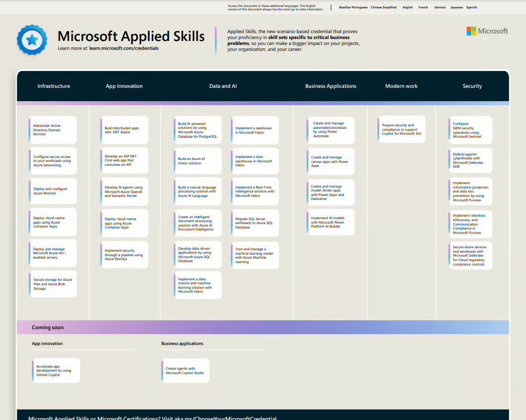Open Defend against cyberthreats Defender XDR card
The height and width of the screenshot is (420, 526).
pyautogui.click(x=470, y=160)
